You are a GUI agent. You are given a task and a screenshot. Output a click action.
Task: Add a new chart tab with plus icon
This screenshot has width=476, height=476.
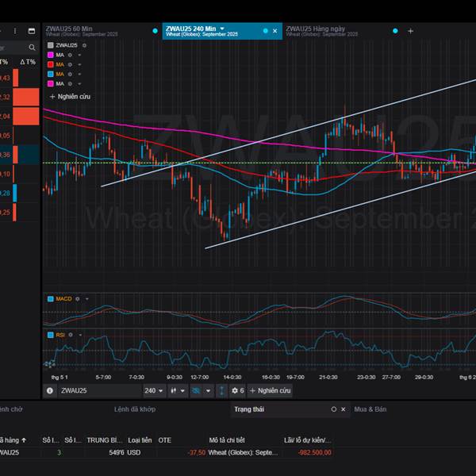[x=410, y=31]
